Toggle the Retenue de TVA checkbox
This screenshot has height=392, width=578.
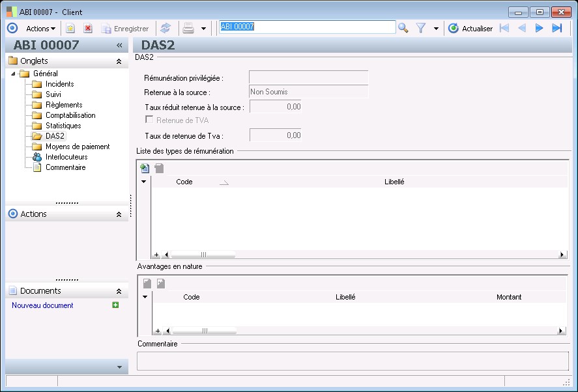point(149,120)
